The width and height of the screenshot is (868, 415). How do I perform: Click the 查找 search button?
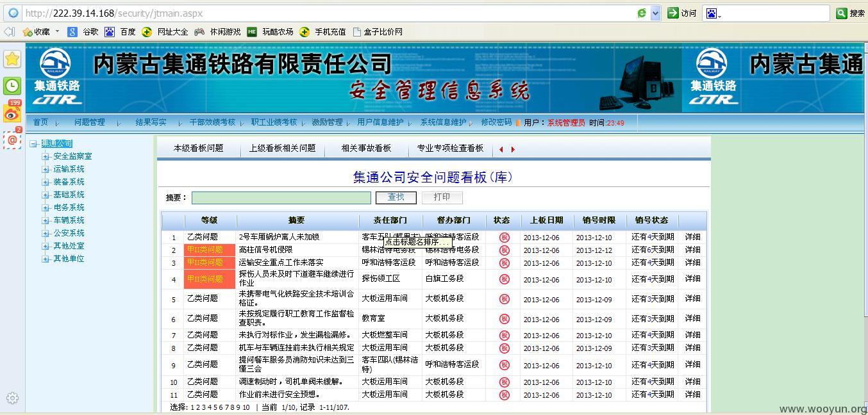tap(396, 197)
